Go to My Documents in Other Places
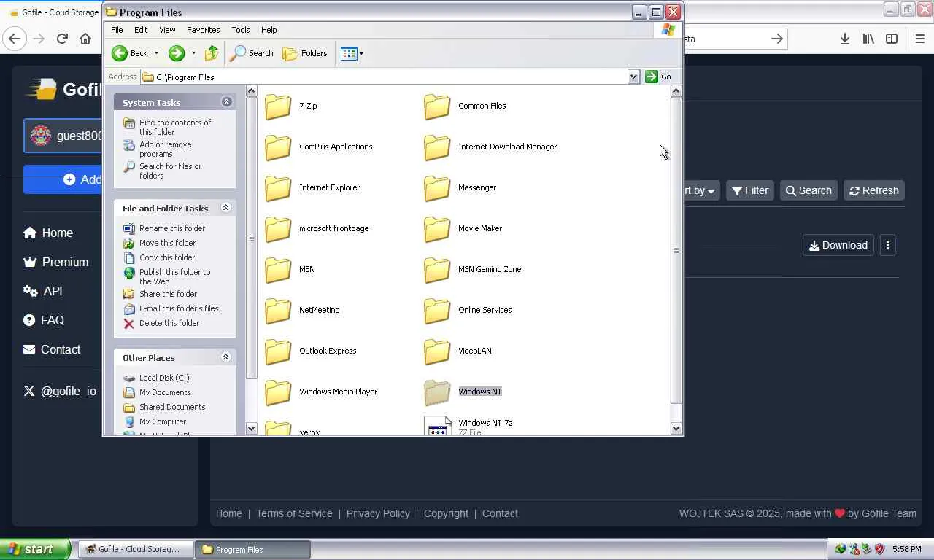The height and width of the screenshot is (560, 934). click(165, 392)
